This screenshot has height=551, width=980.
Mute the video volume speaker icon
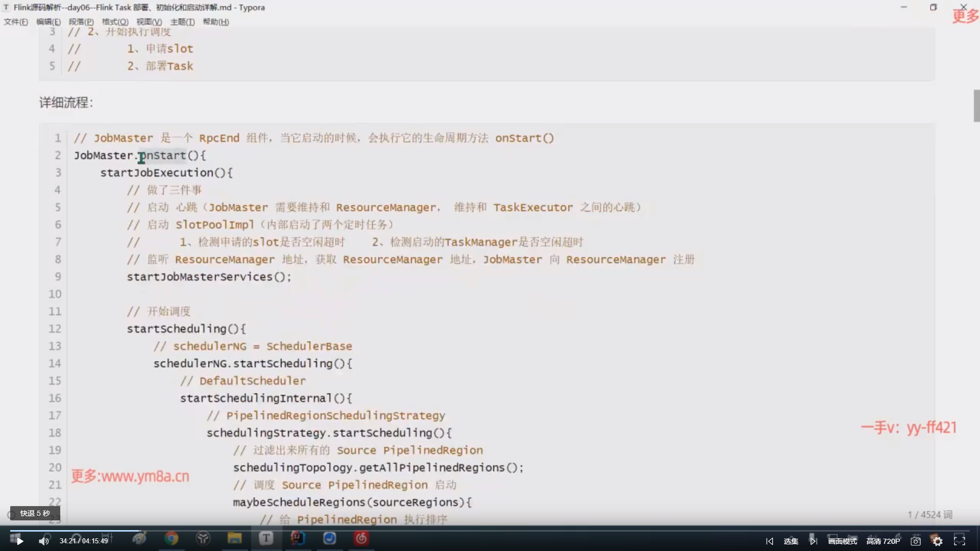[44, 541]
